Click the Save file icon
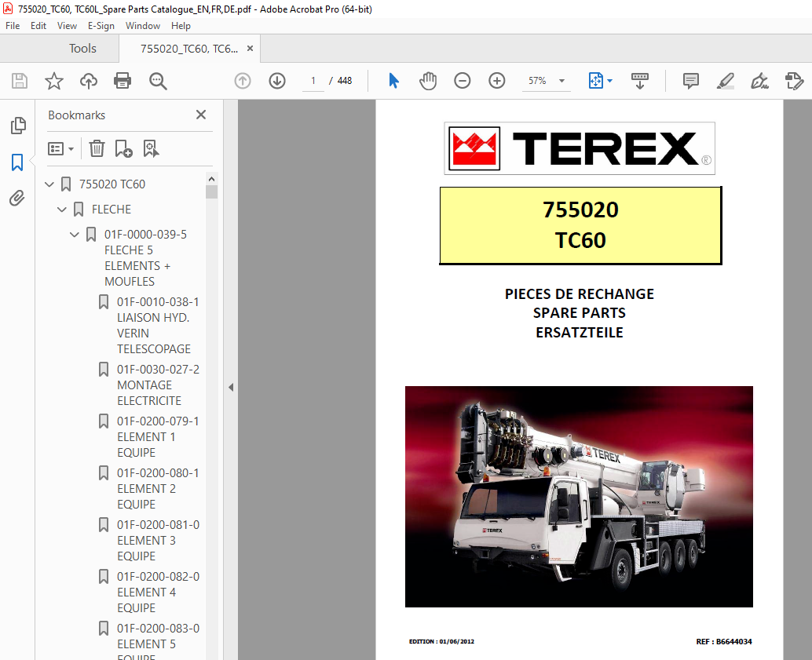Viewport: 812px width, 660px height. point(20,81)
